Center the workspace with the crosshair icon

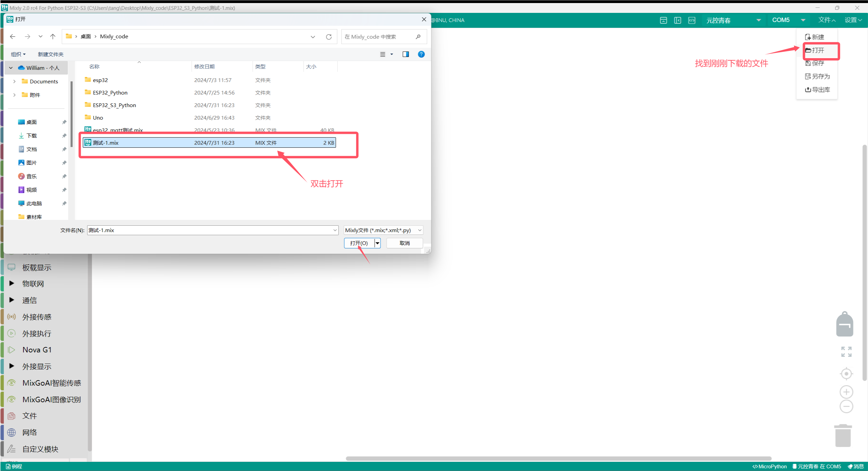point(846,374)
